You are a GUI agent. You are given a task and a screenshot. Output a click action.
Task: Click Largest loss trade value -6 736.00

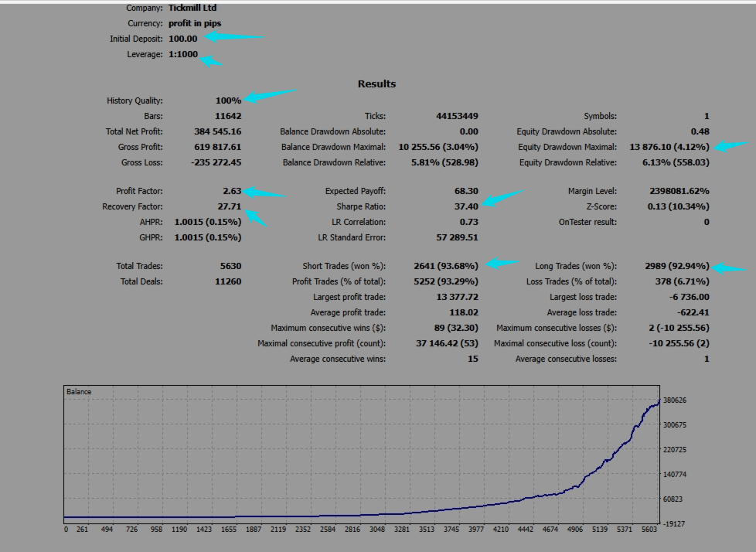689,297
